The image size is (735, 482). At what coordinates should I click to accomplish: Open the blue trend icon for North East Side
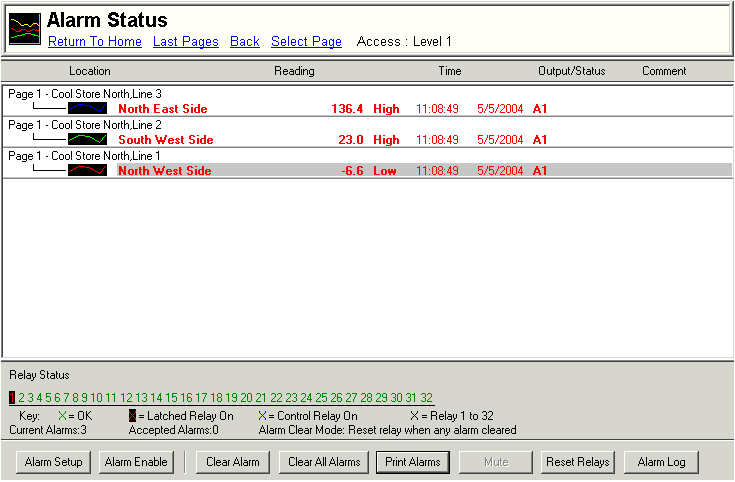[x=87, y=108]
